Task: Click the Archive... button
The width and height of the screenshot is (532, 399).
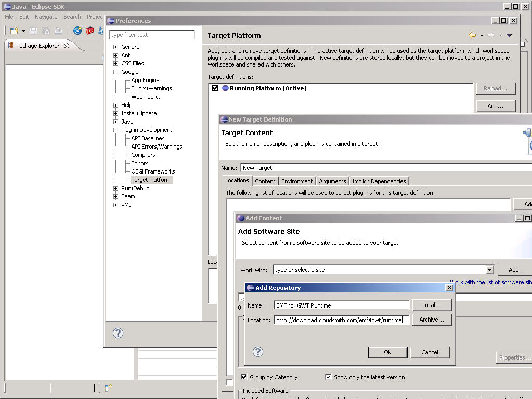Action: click(x=432, y=320)
